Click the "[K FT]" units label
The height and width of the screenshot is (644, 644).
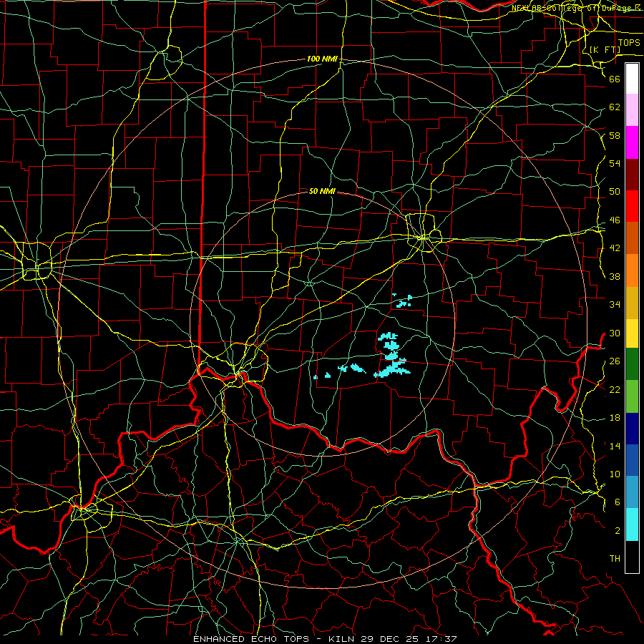(605, 49)
